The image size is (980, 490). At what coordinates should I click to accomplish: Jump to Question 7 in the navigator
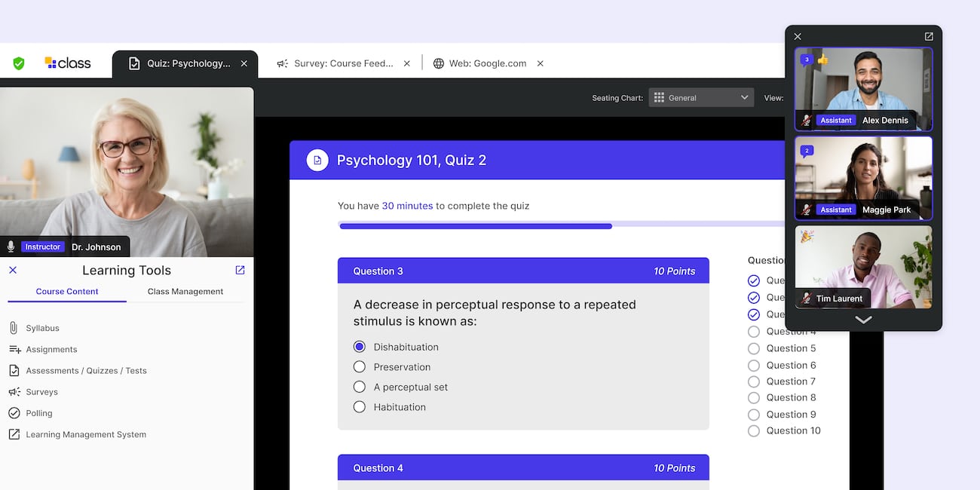coord(790,381)
